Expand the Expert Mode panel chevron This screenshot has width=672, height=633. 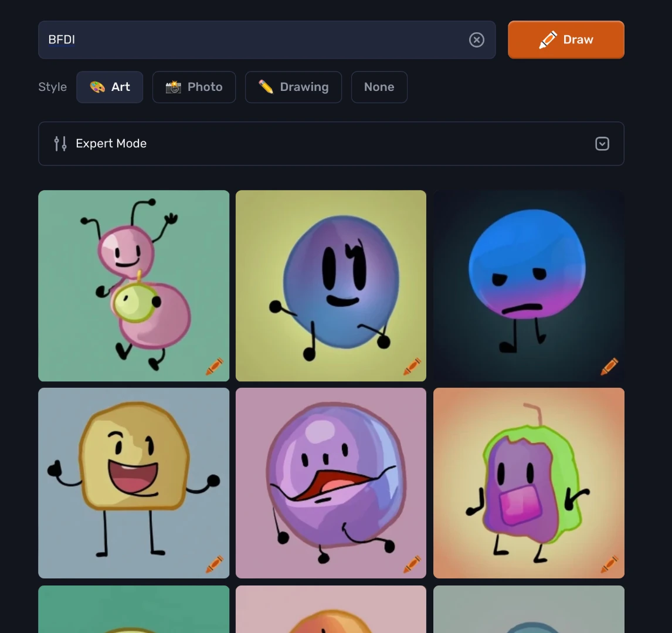602,144
